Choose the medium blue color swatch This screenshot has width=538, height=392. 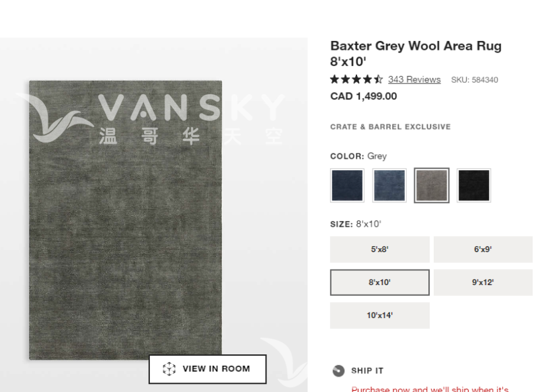point(389,186)
